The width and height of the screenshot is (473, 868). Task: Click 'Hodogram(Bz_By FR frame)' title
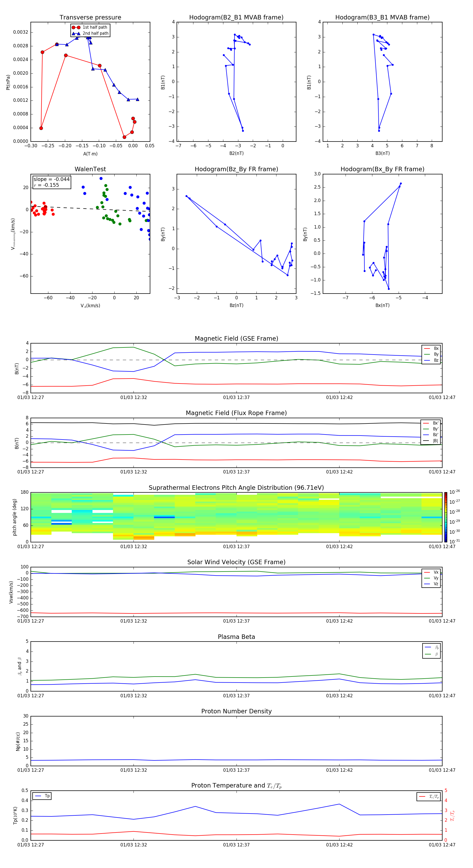click(x=236, y=169)
